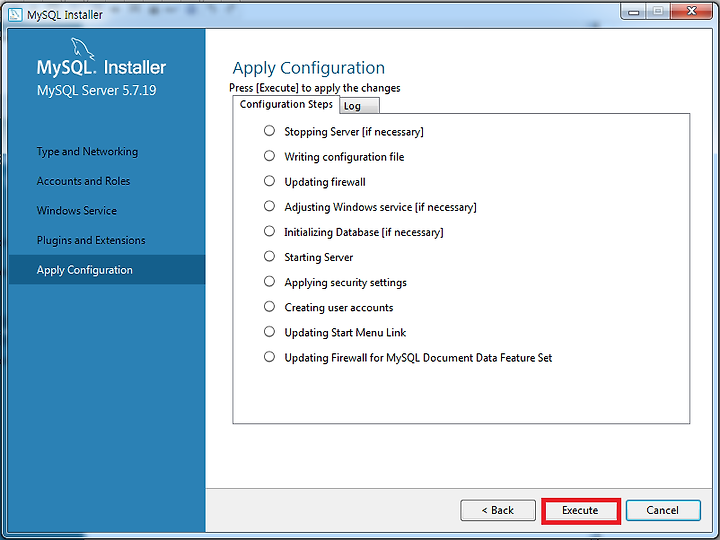Click 'Updating Firewall for MySQL Document Data Feature Set'

click(x=418, y=358)
